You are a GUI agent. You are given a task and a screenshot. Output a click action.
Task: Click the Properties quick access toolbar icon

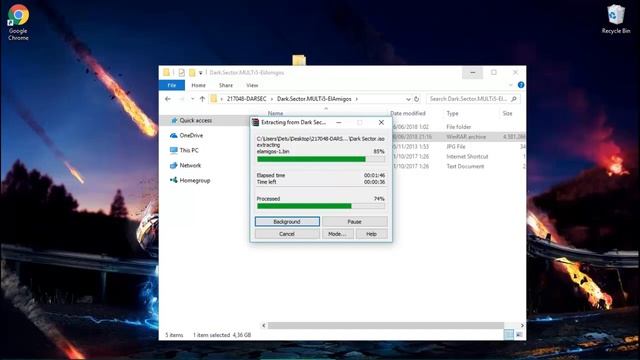181,73
